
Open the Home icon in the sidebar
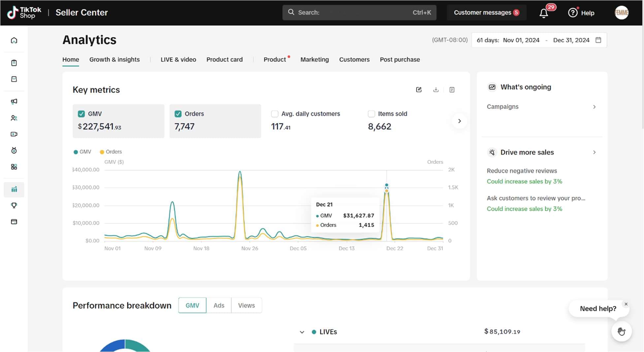(x=14, y=40)
